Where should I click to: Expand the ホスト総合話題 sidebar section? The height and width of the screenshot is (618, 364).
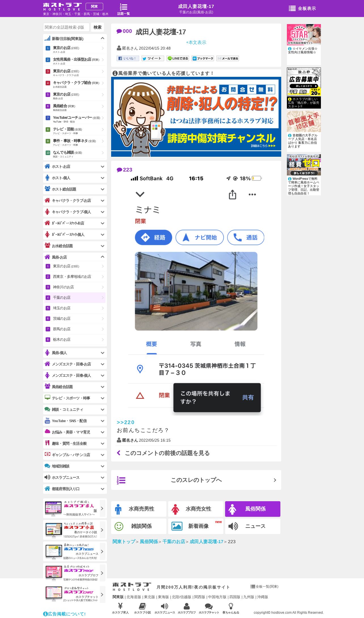75,189
